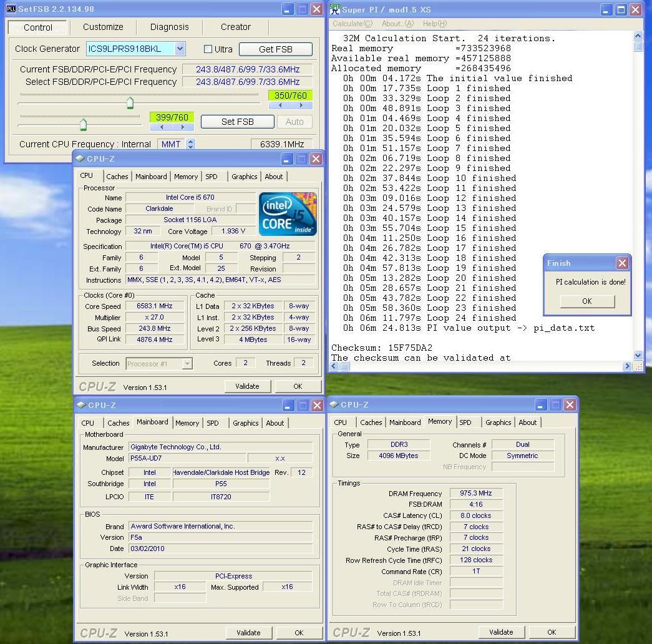Click Select FSB frequency field
The width and height of the screenshot is (652, 644).
(x=248, y=82)
